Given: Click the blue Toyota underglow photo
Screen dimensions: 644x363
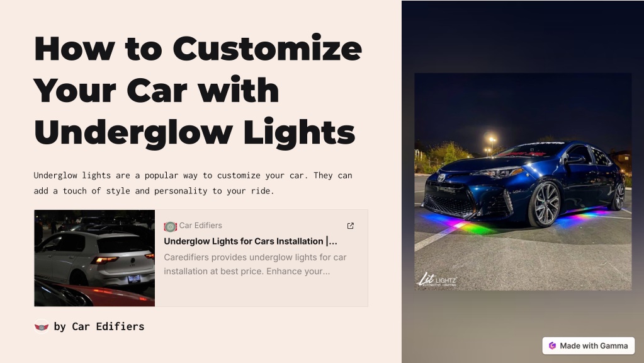Looking at the screenshot, I should 523,181.
